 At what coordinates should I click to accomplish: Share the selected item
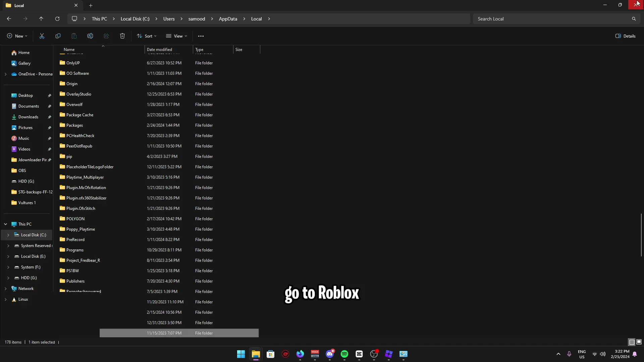pos(106,36)
